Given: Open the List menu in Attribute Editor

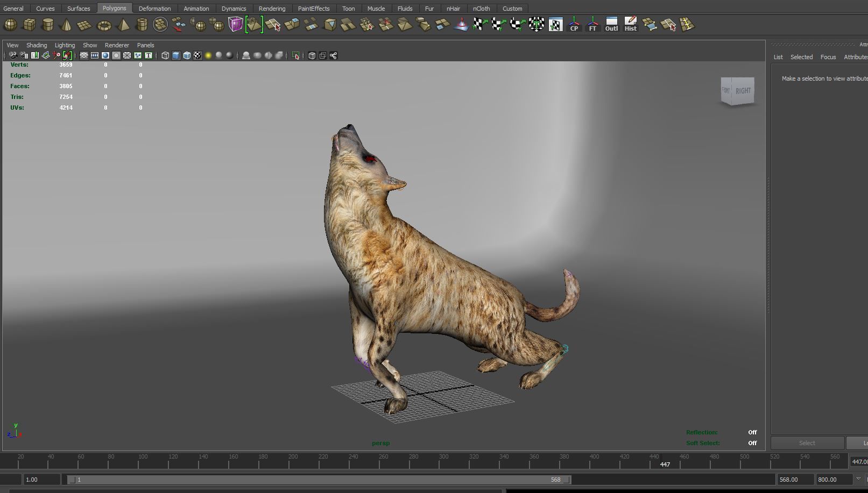Looking at the screenshot, I should click(778, 57).
